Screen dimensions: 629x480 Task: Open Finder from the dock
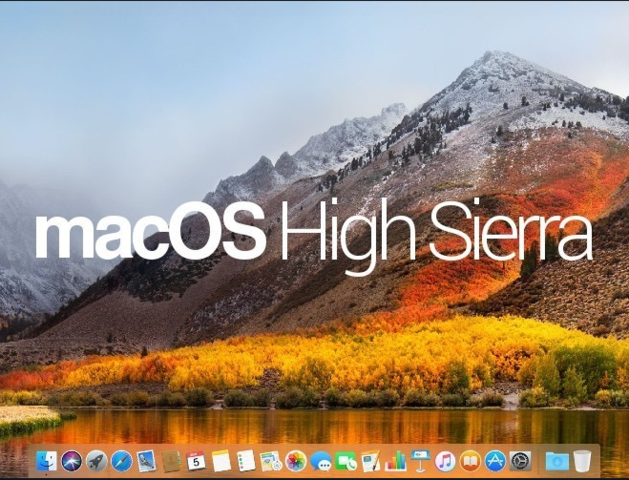(x=47, y=461)
